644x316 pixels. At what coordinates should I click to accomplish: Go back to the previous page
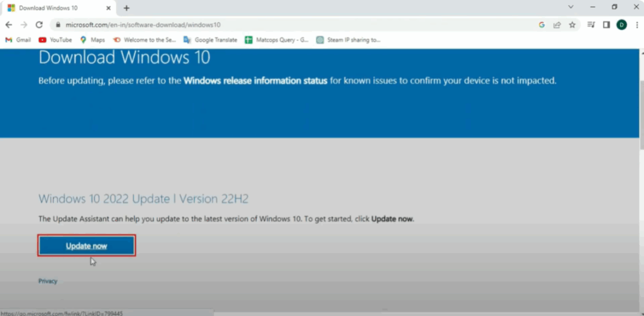[9, 25]
